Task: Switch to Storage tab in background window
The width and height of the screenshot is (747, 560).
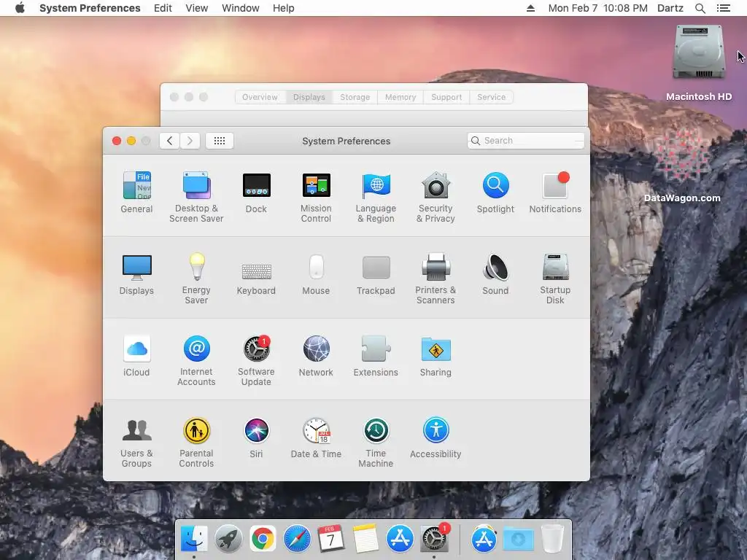Action: pyautogui.click(x=355, y=97)
